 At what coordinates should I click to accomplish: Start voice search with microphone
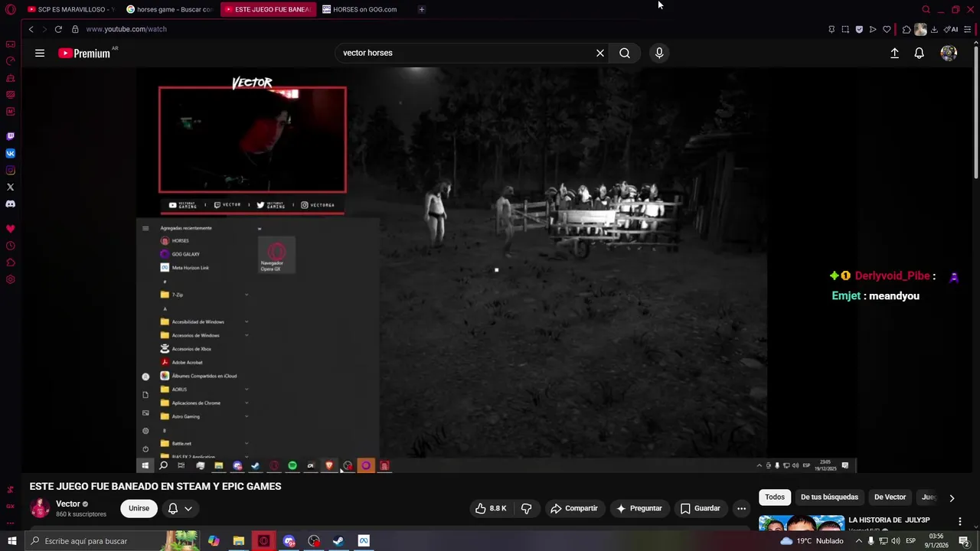click(x=659, y=53)
